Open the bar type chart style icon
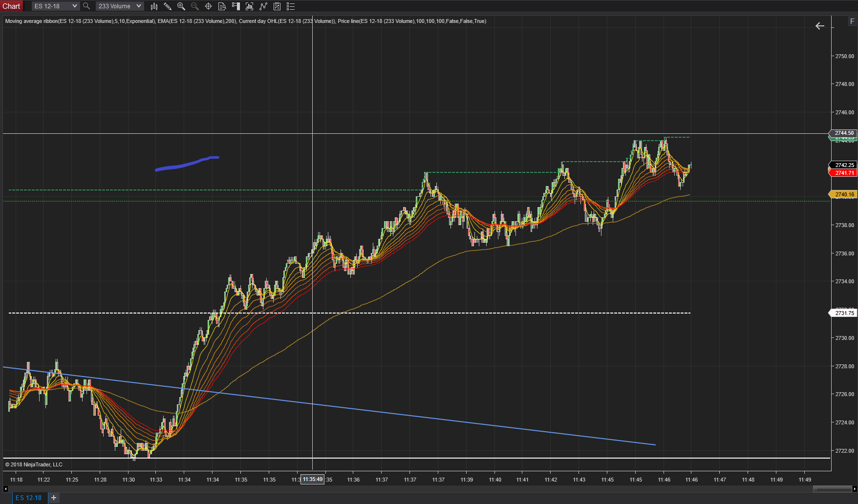858x504 pixels. [154, 6]
